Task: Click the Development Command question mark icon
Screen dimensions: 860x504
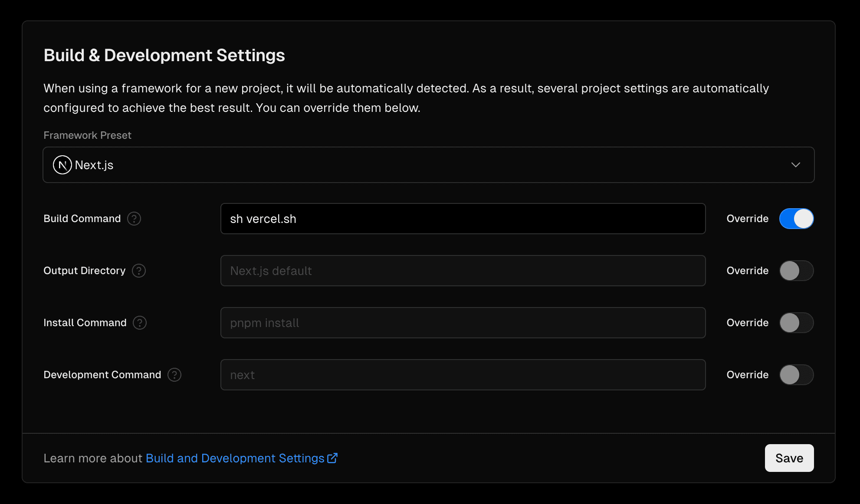Action: click(174, 375)
